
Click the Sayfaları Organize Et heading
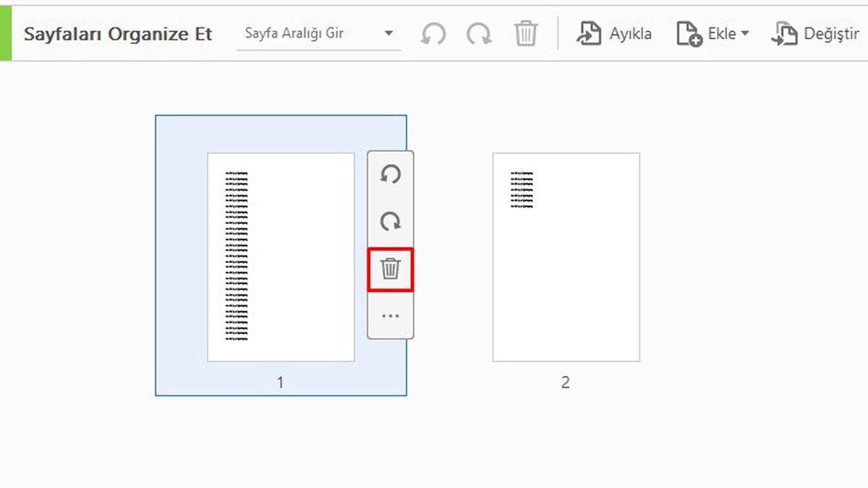click(118, 33)
